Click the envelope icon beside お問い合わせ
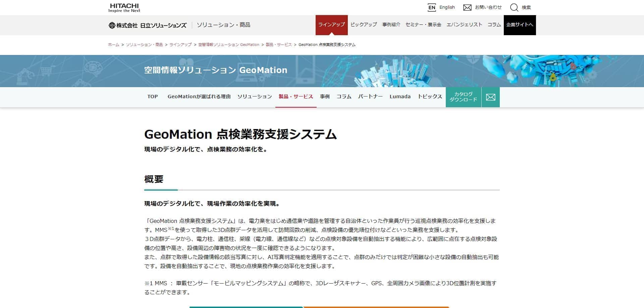This screenshot has width=644, height=308. pos(467,7)
